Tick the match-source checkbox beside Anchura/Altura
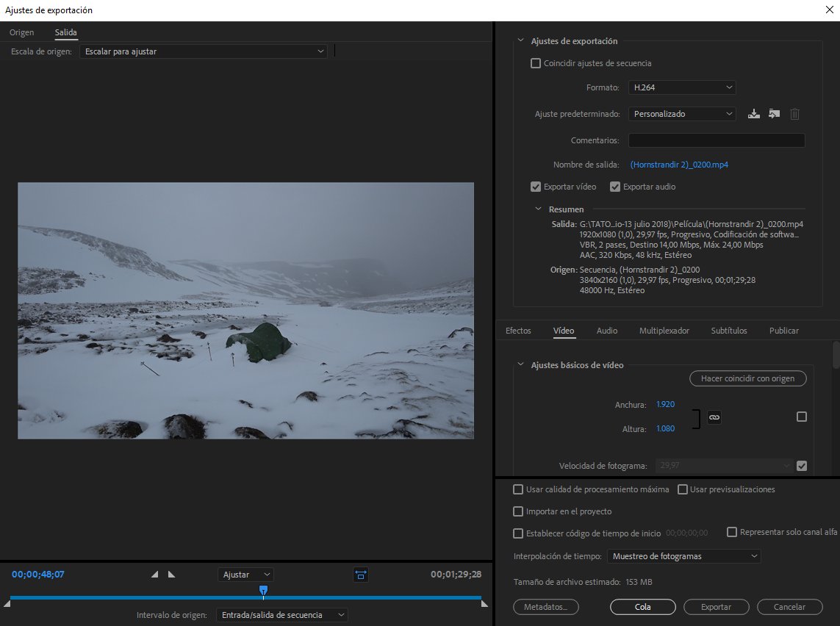This screenshot has width=840, height=626. (x=802, y=417)
